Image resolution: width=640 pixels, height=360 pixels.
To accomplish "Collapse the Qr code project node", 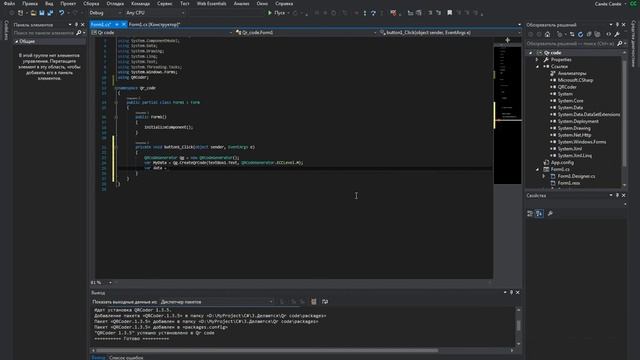I will pos(531,53).
